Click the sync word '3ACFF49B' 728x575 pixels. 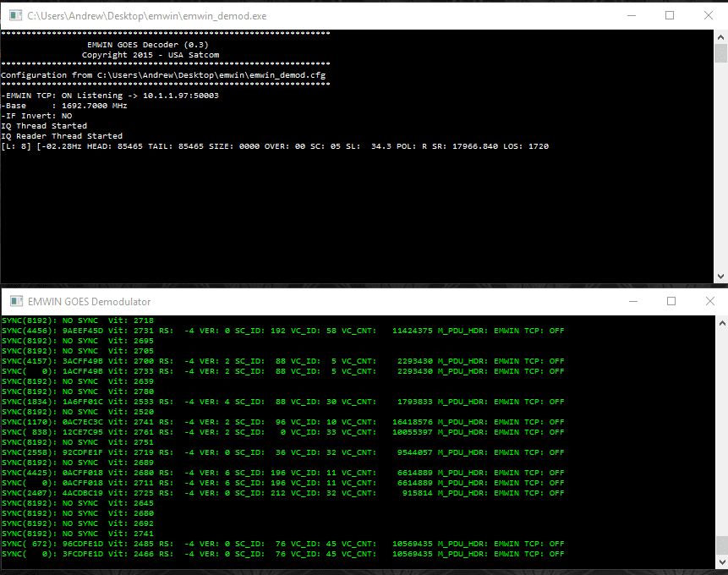click(83, 361)
